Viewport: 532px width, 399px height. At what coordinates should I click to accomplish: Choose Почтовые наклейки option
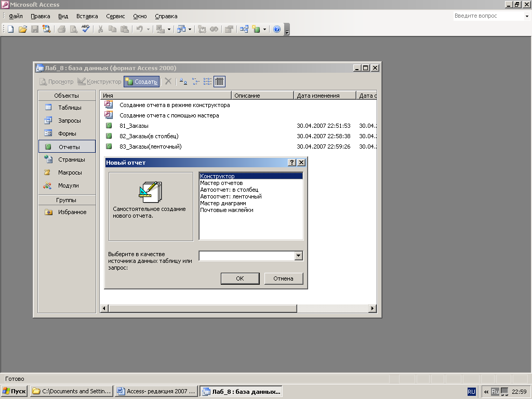pos(251,210)
